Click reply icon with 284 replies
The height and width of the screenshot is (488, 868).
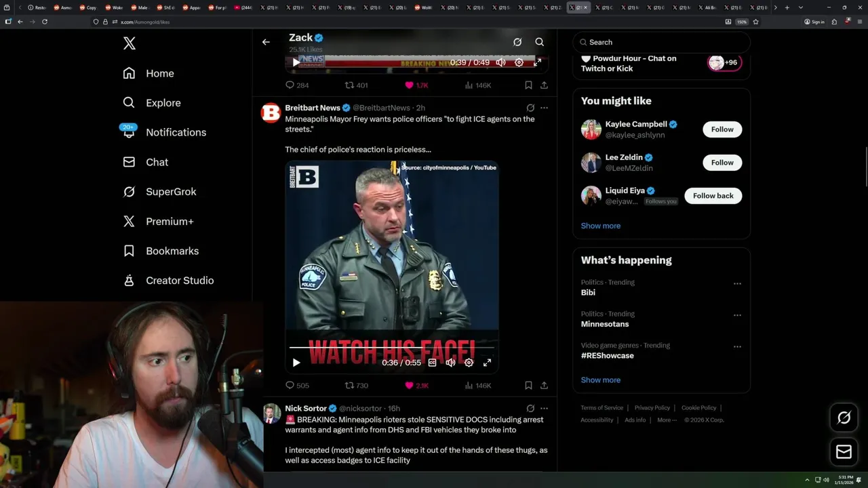pos(290,85)
